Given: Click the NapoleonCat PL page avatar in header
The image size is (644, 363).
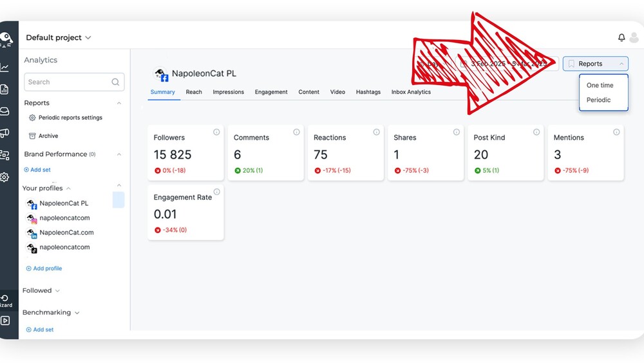Looking at the screenshot, I should (x=160, y=74).
